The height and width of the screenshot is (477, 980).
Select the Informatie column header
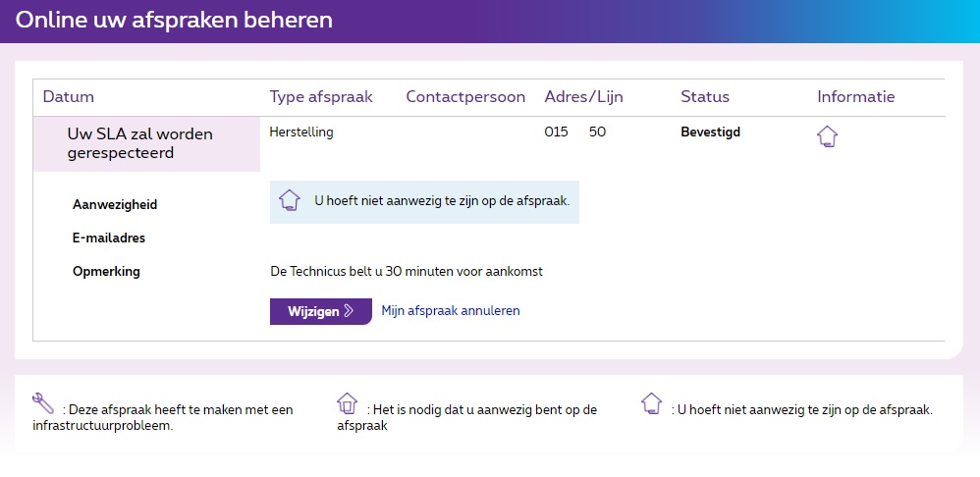(x=856, y=97)
